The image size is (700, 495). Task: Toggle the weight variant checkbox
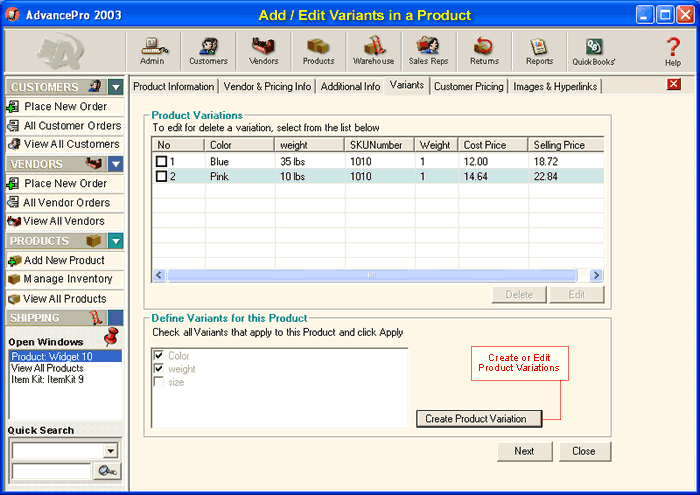tap(158, 369)
